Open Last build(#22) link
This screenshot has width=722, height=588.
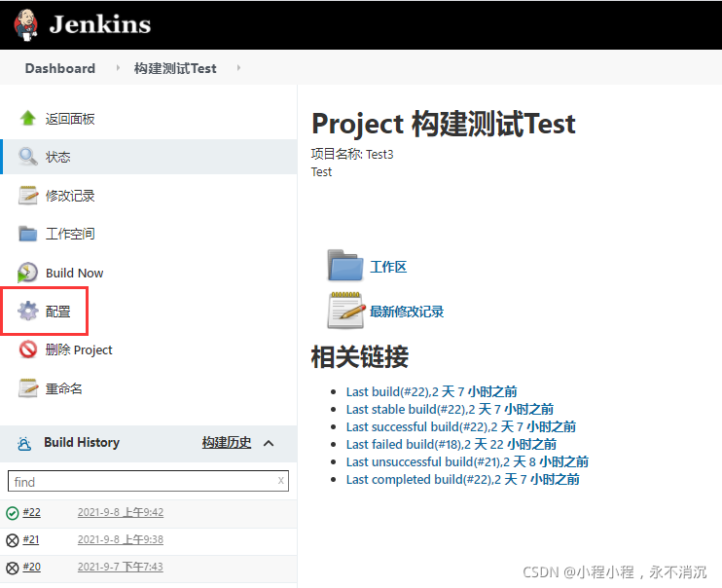(431, 391)
